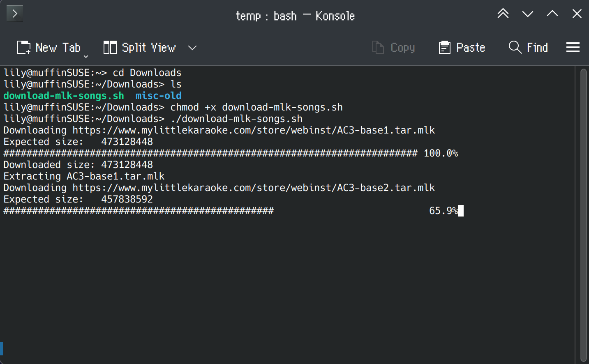Click the in-progress hash progress bar
This screenshot has width=589, height=364.
pyautogui.click(x=139, y=211)
